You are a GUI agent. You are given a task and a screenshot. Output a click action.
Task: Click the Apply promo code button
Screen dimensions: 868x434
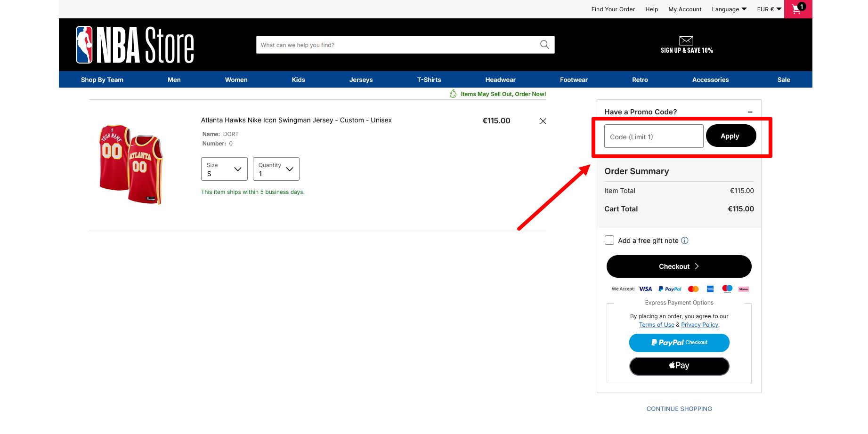pyautogui.click(x=731, y=136)
